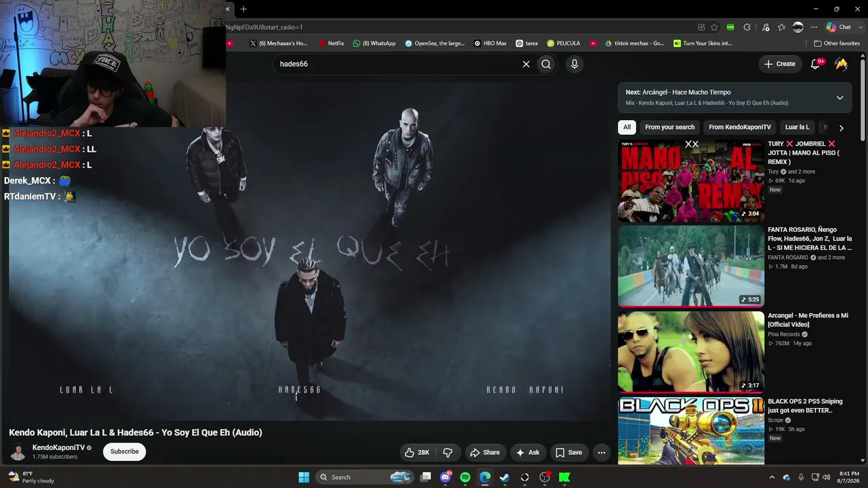
Task: Save the video to a playlist
Action: click(568, 453)
